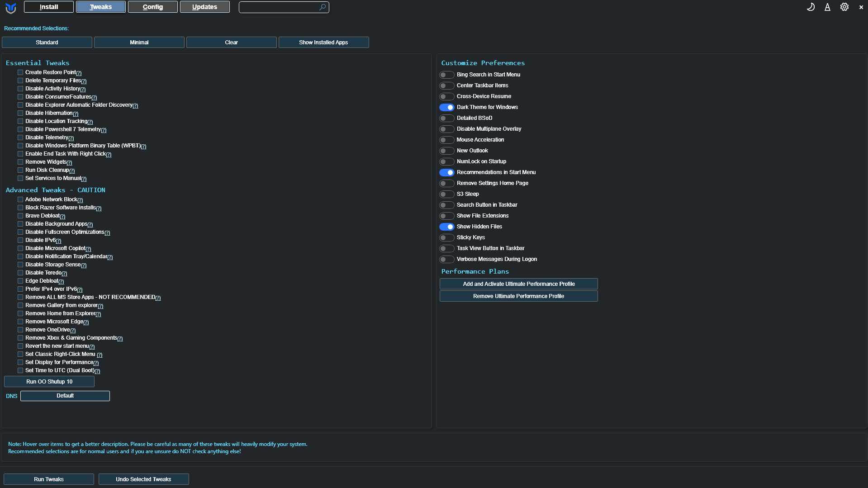
Task: Open help for Remove Microsoft Edge
Action: 86,322
